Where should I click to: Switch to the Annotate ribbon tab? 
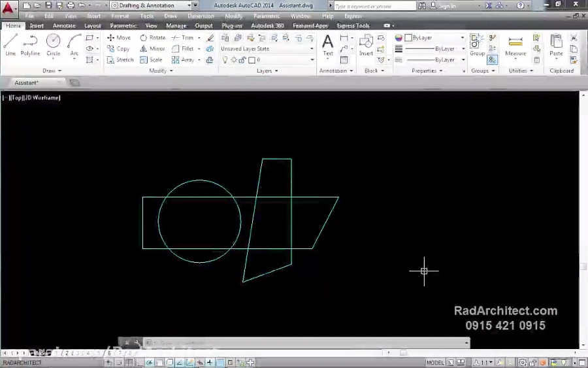(64, 26)
